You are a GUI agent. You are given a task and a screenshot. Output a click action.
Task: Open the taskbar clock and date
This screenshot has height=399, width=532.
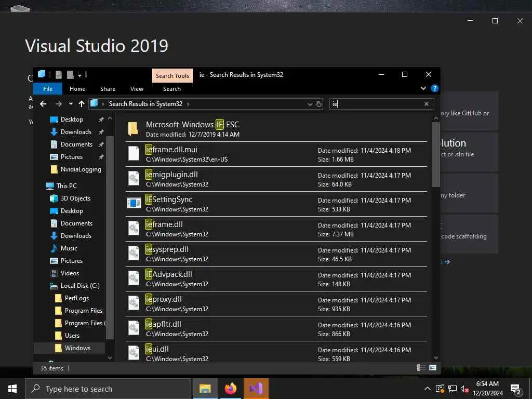(487, 389)
